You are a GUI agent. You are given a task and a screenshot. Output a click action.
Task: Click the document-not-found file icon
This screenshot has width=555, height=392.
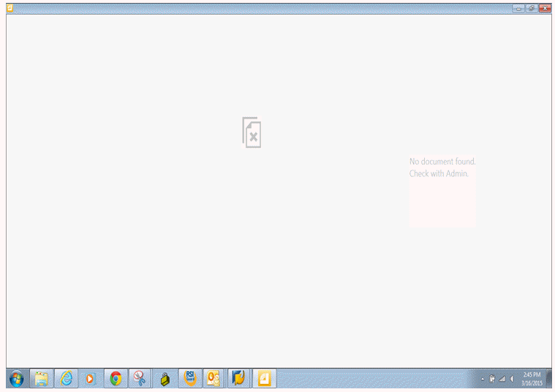(x=252, y=132)
